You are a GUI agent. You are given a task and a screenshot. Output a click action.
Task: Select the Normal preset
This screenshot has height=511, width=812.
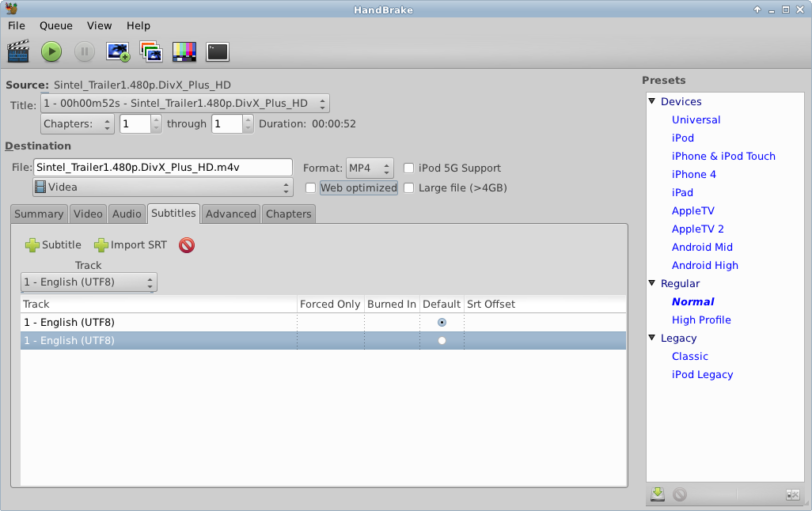pyautogui.click(x=693, y=301)
